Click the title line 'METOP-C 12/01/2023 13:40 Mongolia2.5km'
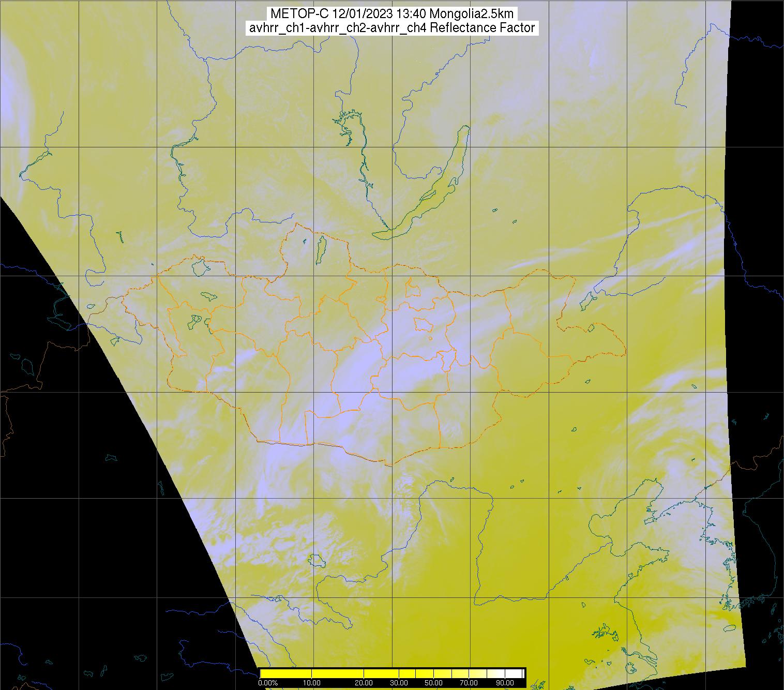The height and width of the screenshot is (690, 784). click(x=391, y=14)
